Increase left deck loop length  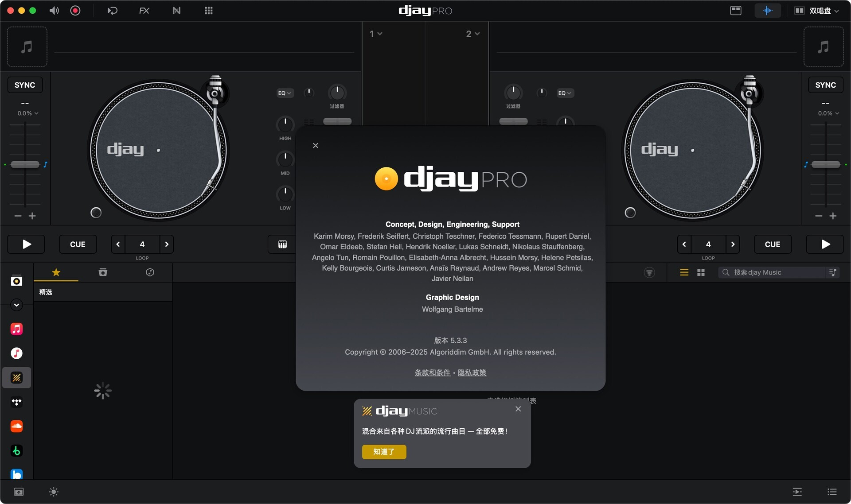(x=167, y=244)
